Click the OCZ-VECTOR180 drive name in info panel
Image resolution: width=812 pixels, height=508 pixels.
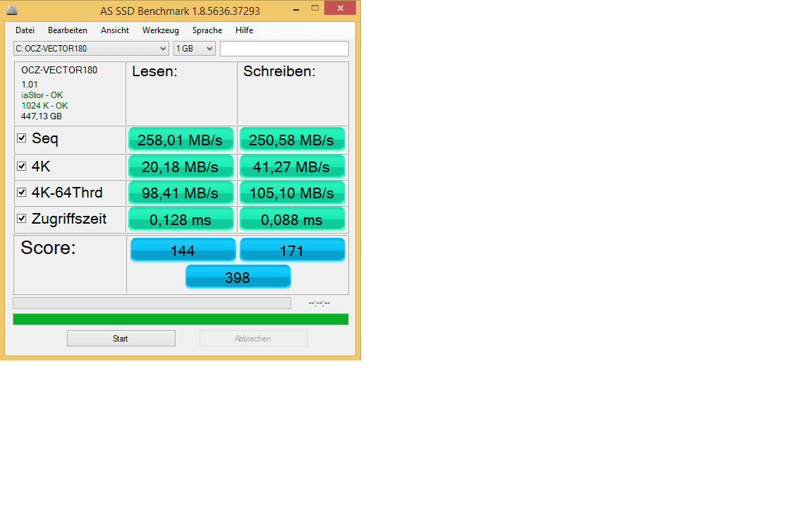pos(59,70)
